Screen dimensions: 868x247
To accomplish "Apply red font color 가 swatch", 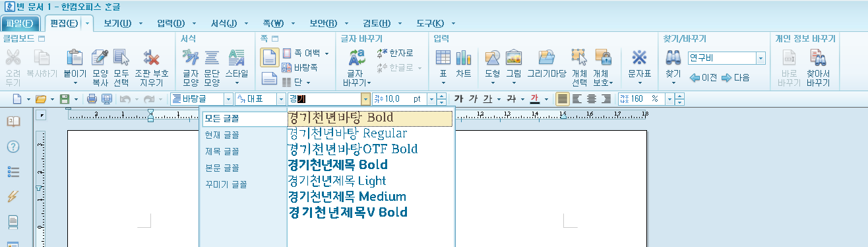I will pyautogui.click(x=535, y=98).
